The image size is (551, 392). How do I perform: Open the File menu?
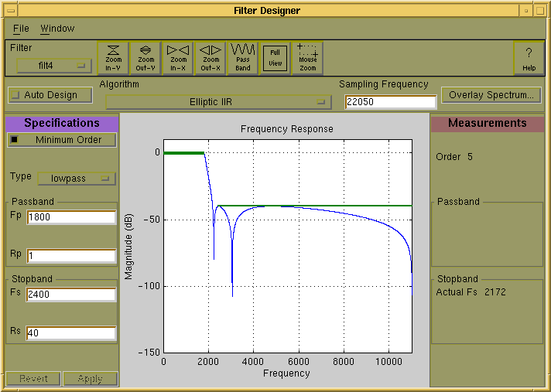tap(21, 29)
